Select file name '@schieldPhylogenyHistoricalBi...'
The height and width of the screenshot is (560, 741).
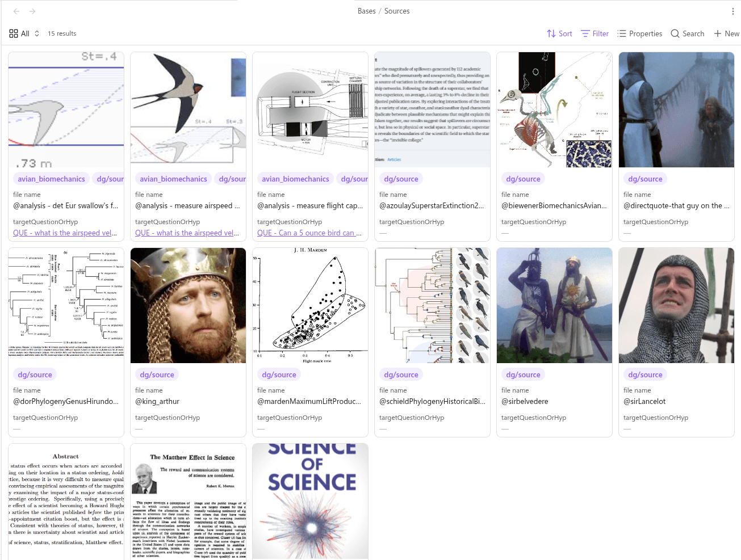coord(432,402)
